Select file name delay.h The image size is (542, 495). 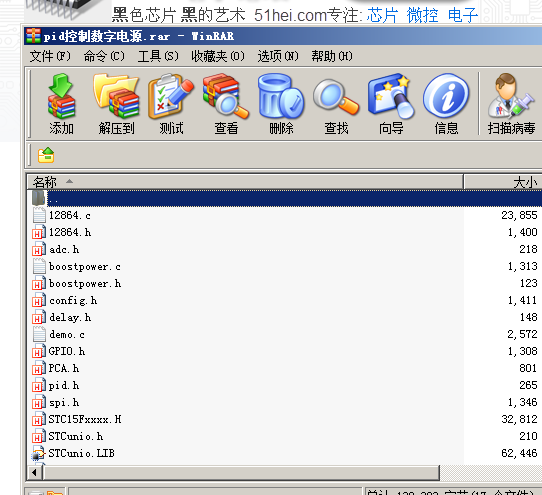[70, 317]
